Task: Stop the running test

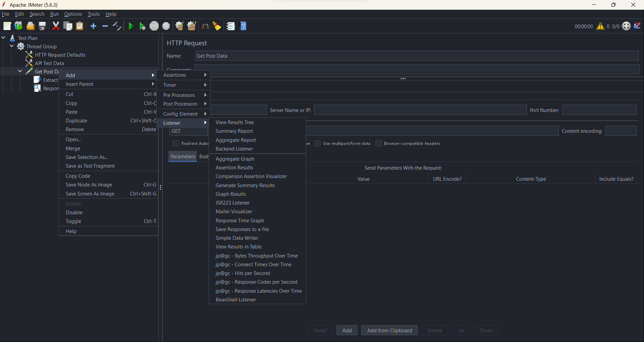Action: pos(154,26)
